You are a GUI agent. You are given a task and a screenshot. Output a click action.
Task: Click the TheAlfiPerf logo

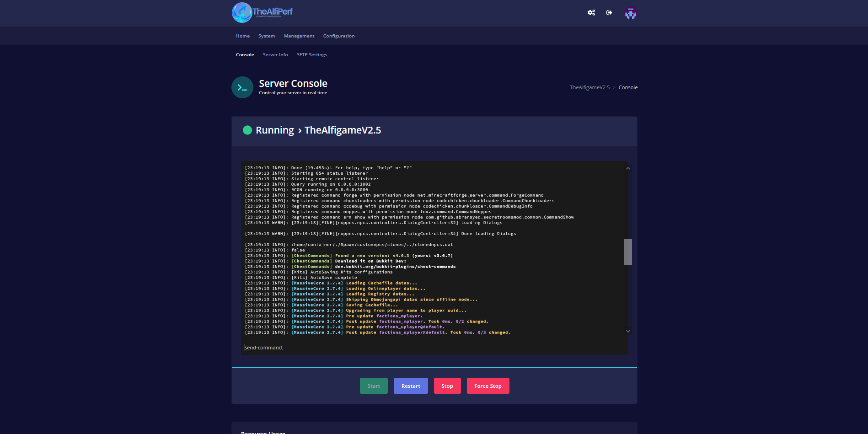coord(262,12)
